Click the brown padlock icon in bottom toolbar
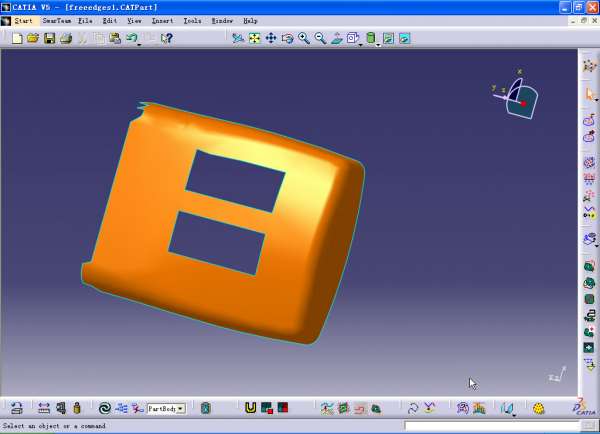The height and width of the screenshot is (434, 600). click(x=77, y=408)
